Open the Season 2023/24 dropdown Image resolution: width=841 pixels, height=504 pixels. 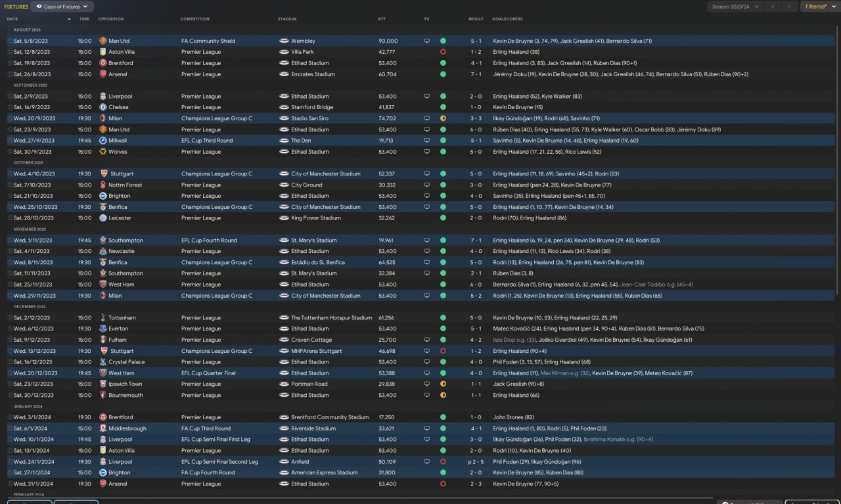coord(735,7)
